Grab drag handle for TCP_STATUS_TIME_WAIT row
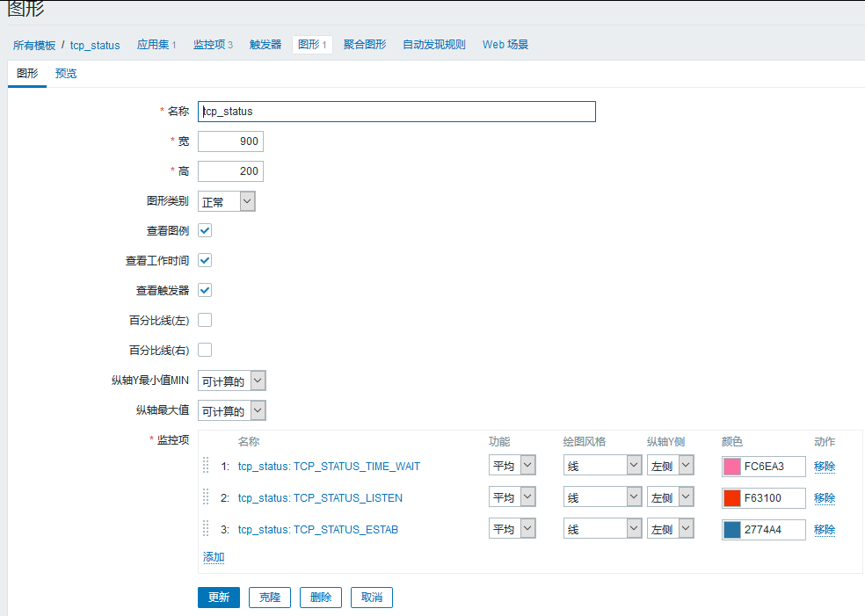865x616 pixels. coord(206,466)
